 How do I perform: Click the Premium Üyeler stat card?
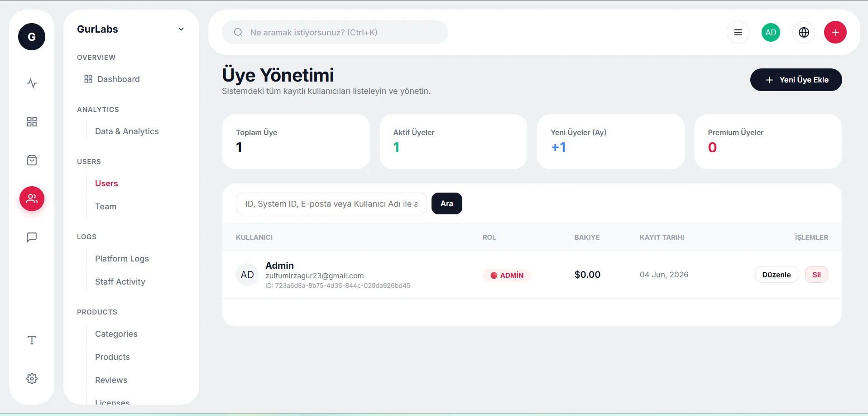click(768, 141)
